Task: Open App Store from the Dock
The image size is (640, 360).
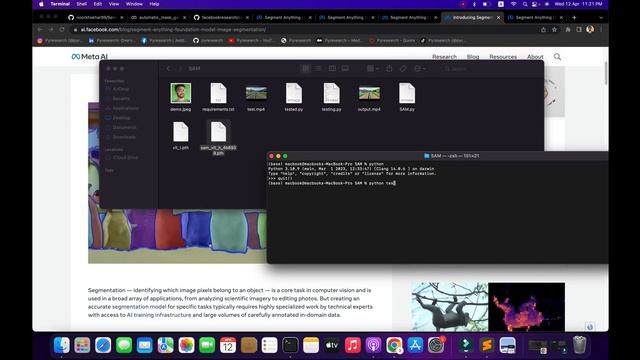Action: (x=415, y=346)
